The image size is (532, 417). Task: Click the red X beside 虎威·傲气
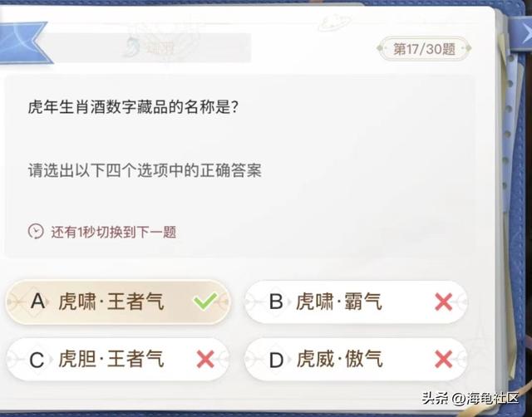443,360
